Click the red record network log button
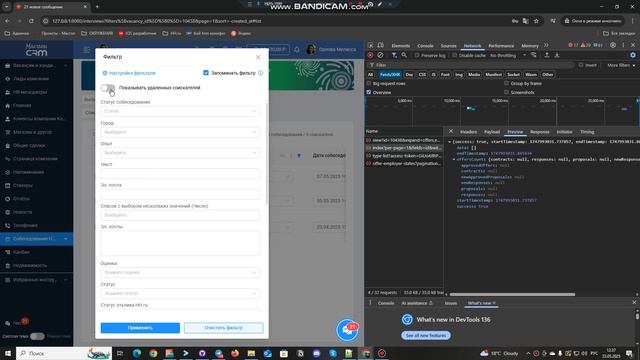640x360 pixels. (370, 55)
